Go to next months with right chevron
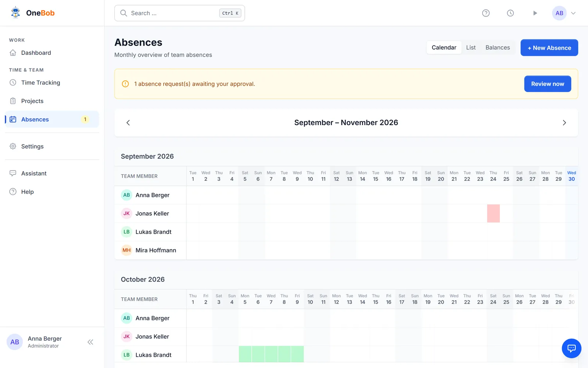 point(564,123)
